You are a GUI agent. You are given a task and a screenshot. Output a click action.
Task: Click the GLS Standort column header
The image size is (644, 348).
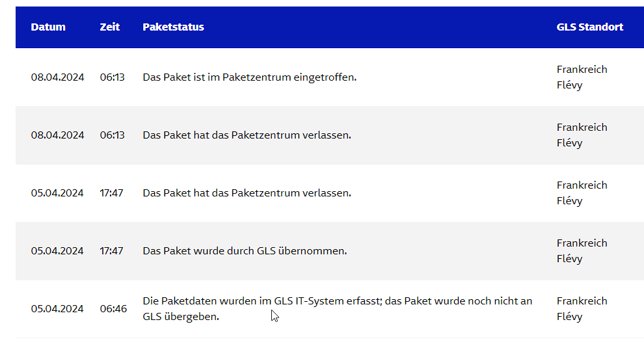click(x=589, y=27)
